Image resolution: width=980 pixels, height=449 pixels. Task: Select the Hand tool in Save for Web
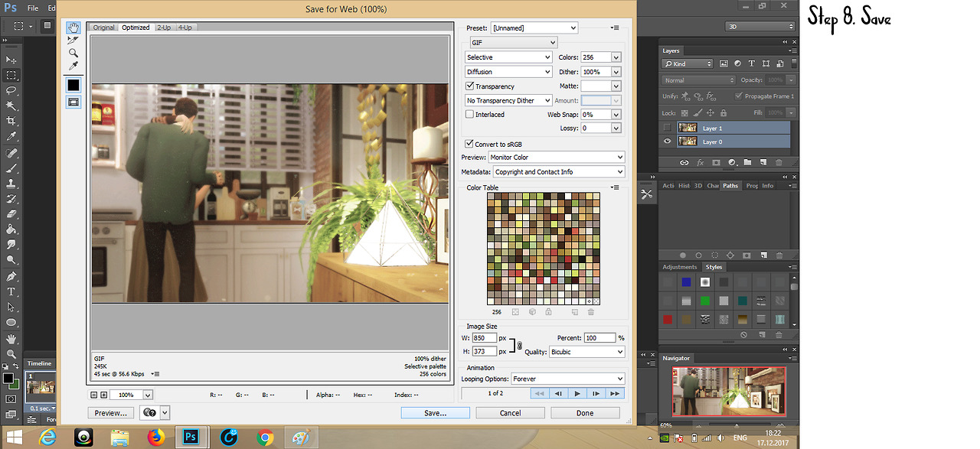click(x=73, y=28)
